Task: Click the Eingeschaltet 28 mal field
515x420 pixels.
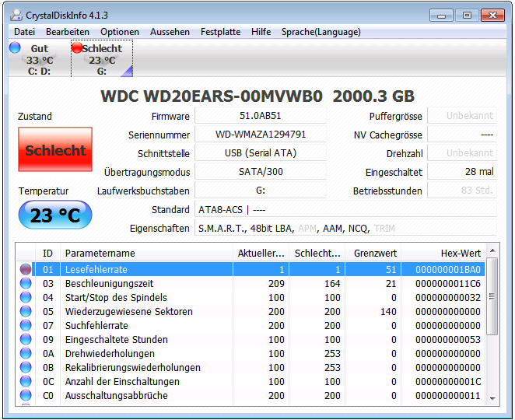Action: point(462,172)
